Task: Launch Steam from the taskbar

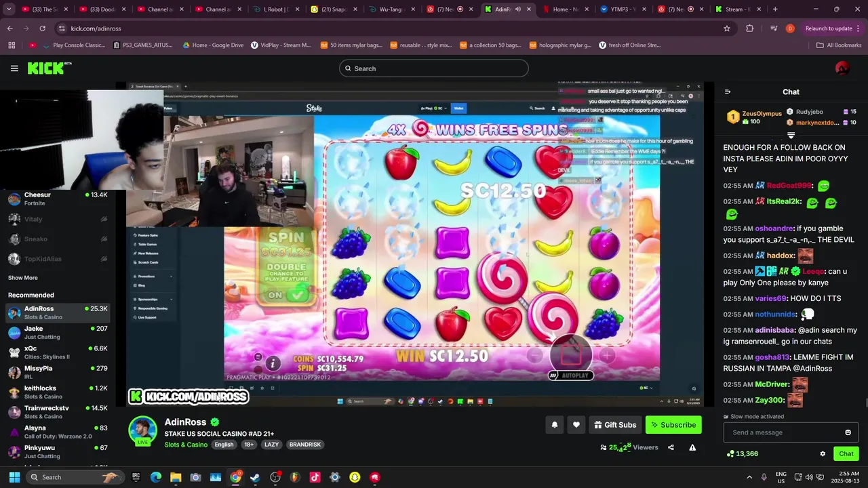Action: pos(255,477)
